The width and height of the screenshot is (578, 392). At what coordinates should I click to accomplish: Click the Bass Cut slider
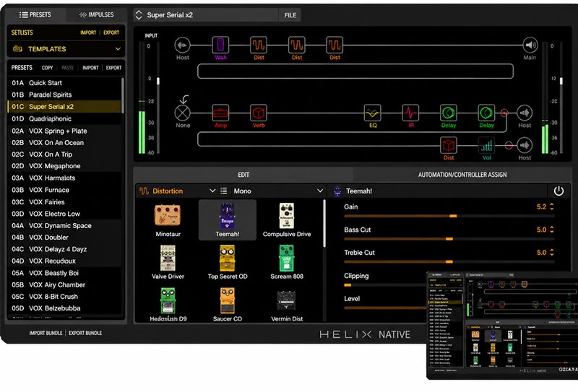click(449, 239)
